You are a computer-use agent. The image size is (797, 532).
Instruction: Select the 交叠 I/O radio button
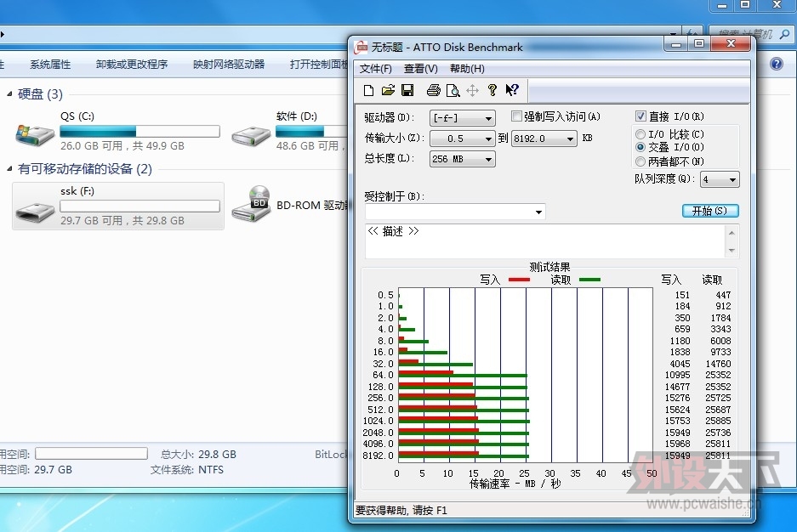(640, 147)
